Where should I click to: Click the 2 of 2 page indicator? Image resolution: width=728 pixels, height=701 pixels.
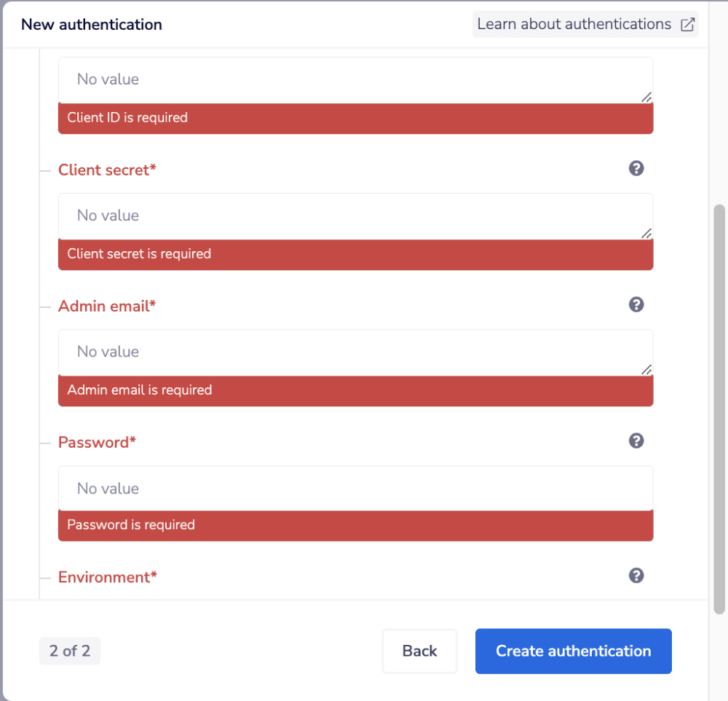[69, 651]
